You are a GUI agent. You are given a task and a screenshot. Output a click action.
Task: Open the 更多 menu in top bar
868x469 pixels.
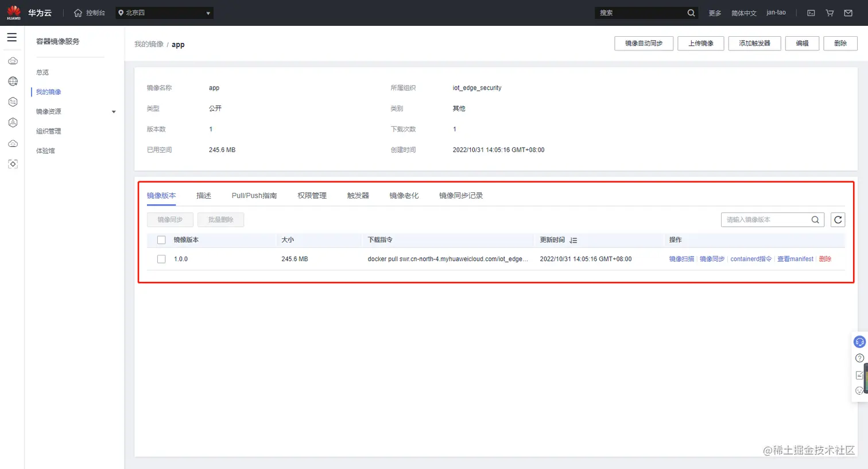[715, 13]
